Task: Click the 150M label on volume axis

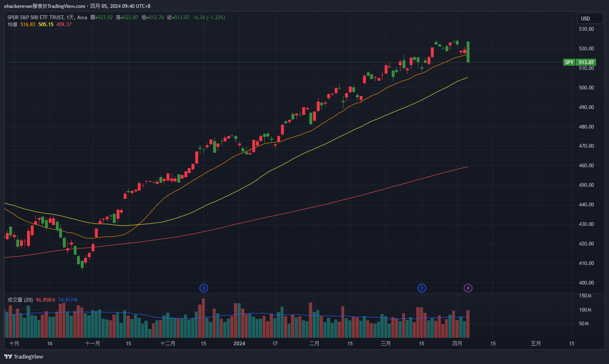Action: (x=585, y=296)
